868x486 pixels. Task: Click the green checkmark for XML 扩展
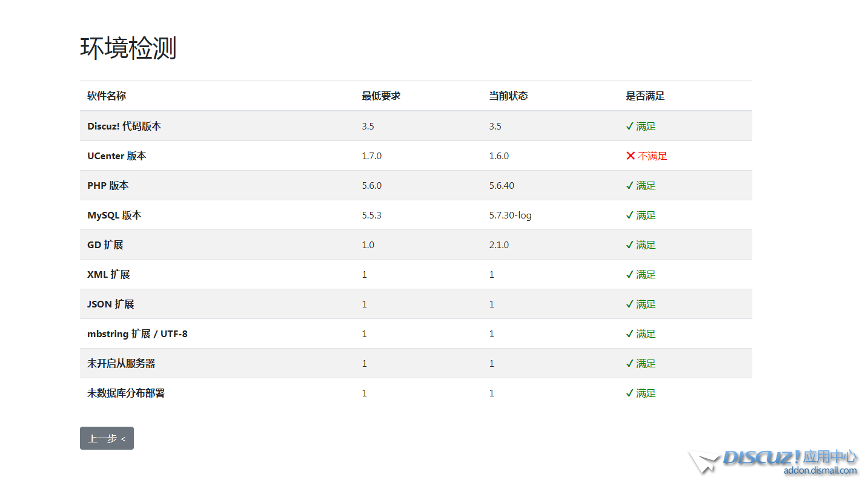coord(630,275)
